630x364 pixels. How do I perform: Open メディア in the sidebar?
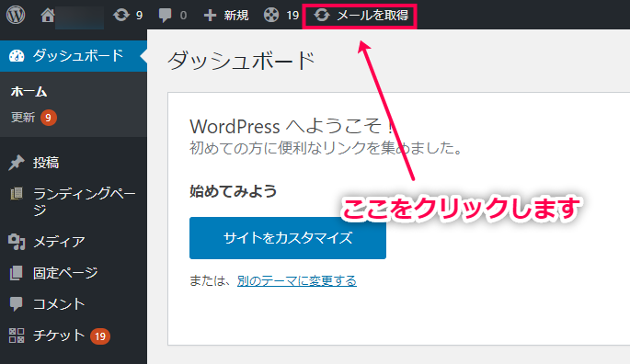pyautogui.click(x=59, y=242)
